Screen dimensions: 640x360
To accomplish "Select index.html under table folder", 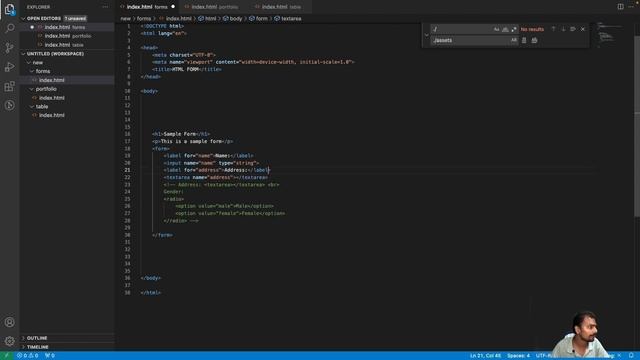I will coord(67,115).
